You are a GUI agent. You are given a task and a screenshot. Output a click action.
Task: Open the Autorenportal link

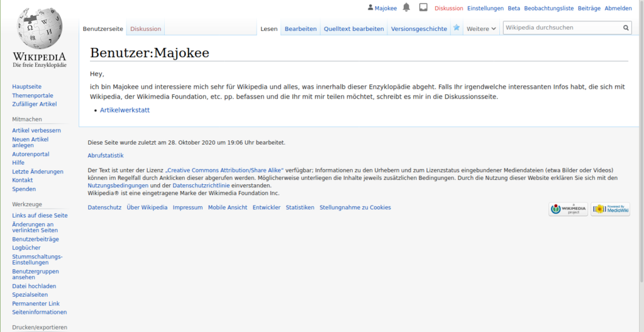click(x=31, y=154)
